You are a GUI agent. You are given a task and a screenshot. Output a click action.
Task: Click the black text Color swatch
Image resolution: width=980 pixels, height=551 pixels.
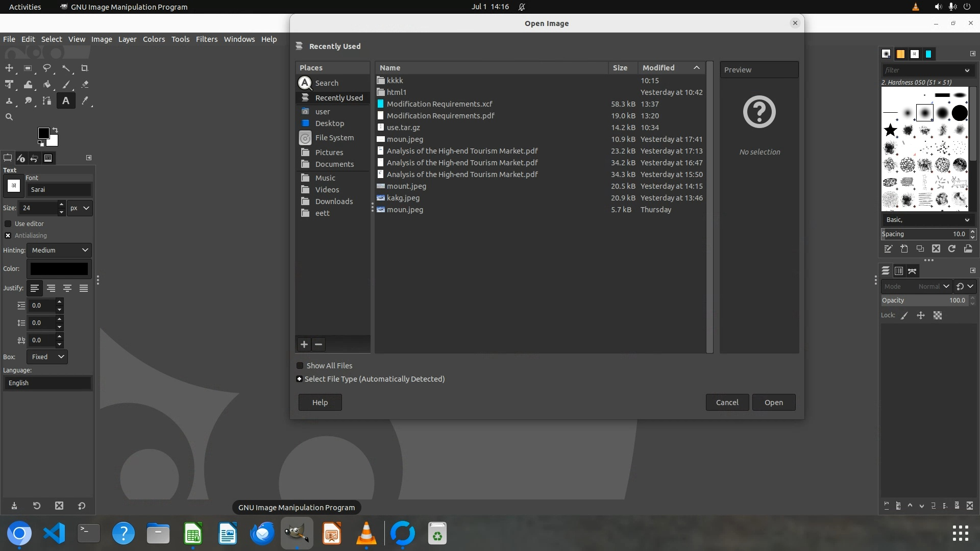pyautogui.click(x=59, y=269)
